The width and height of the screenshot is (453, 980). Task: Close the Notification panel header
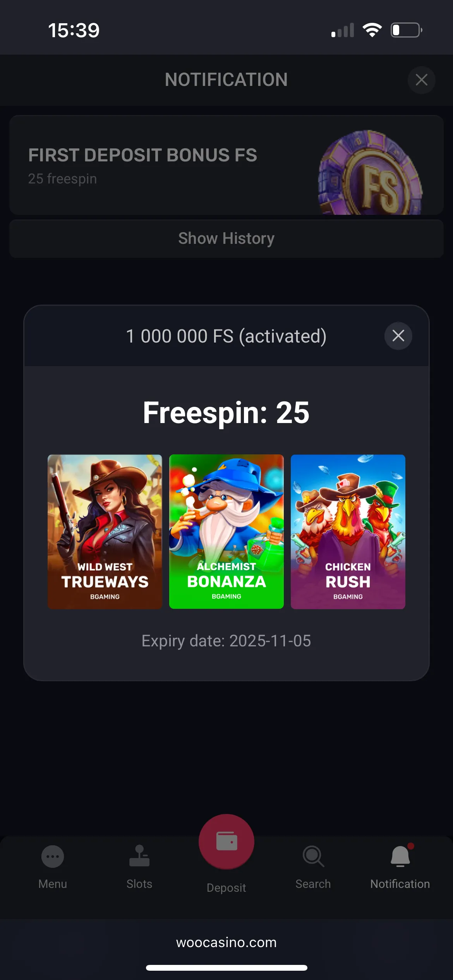(422, 80)
